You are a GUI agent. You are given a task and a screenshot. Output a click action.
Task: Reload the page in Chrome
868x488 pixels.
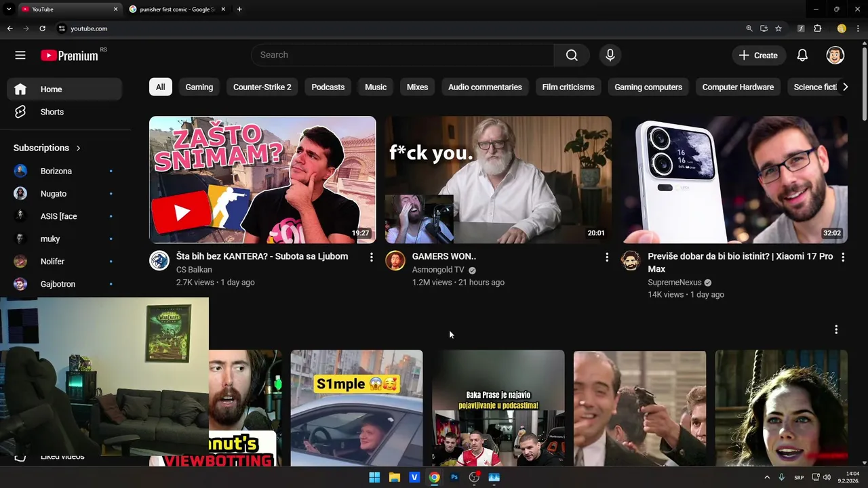(42, 28)
